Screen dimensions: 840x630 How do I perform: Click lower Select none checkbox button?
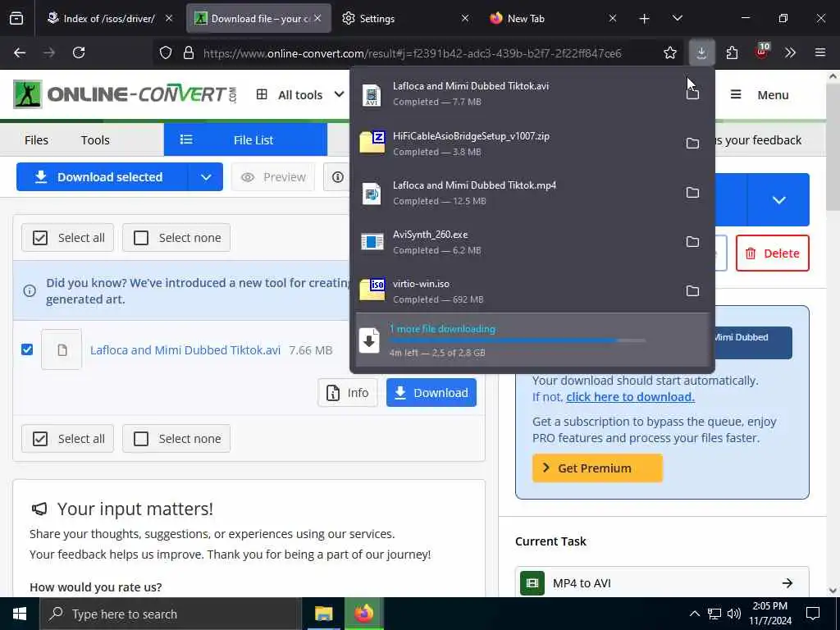[176, 438]
